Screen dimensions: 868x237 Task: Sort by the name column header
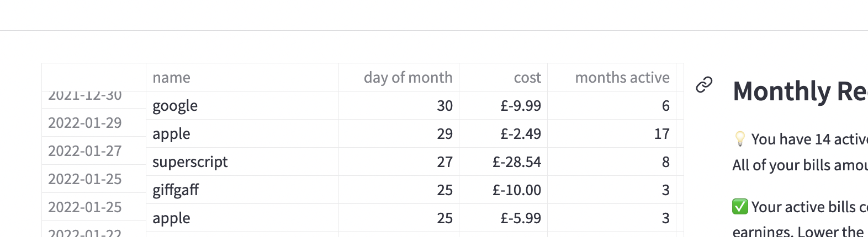pyautogui.click(x=242, y=77)
